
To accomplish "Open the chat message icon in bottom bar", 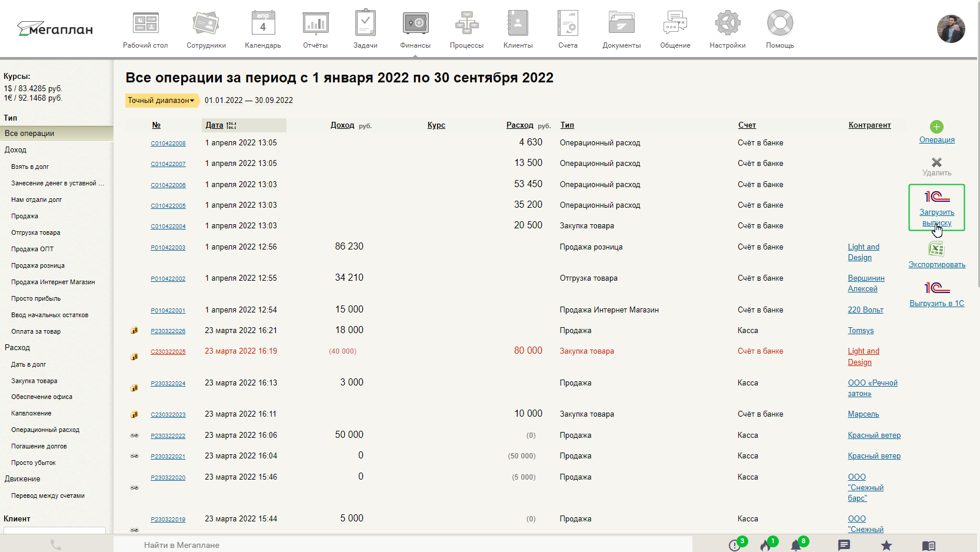I will (844, 546).
